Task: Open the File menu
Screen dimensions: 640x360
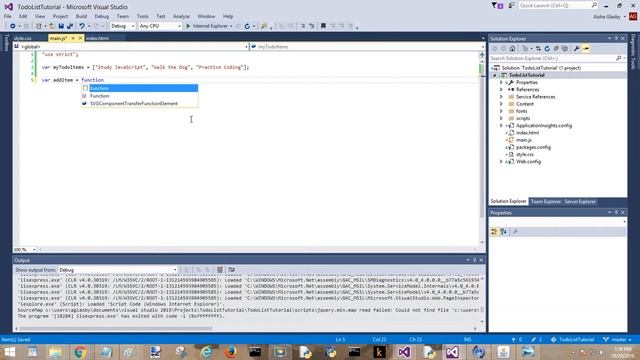Action: click(x=8, y=16)
